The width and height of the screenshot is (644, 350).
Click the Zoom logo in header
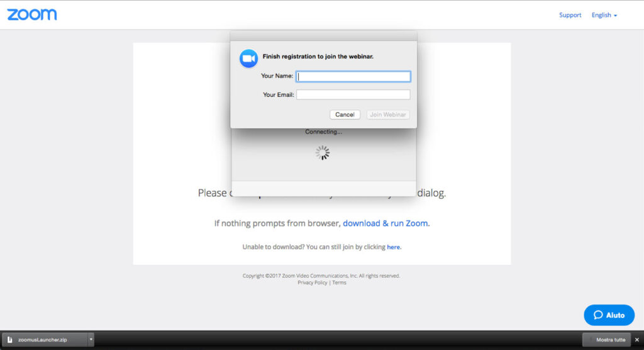[32, 14]
